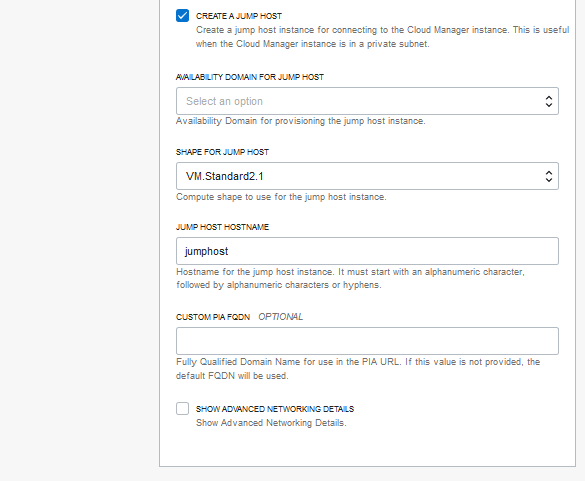The height and width of the screenshot is (481, 585).
Task: Click the Jump Host Hostname input field
Action: (367, 251)
